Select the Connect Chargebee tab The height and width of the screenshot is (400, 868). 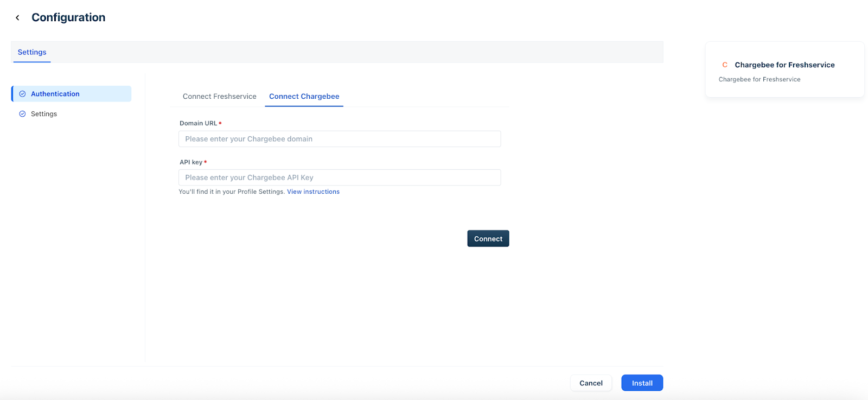pos(304,97)
